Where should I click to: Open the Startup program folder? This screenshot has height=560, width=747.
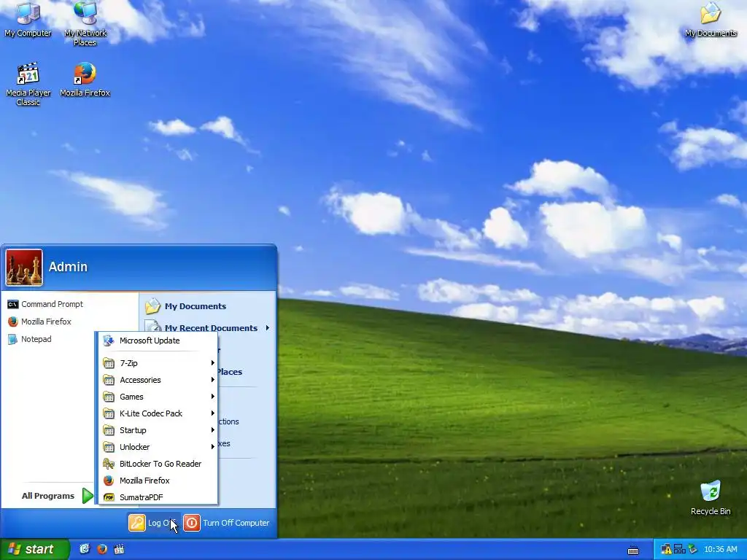pyautogui.click(x=158, y=430)
